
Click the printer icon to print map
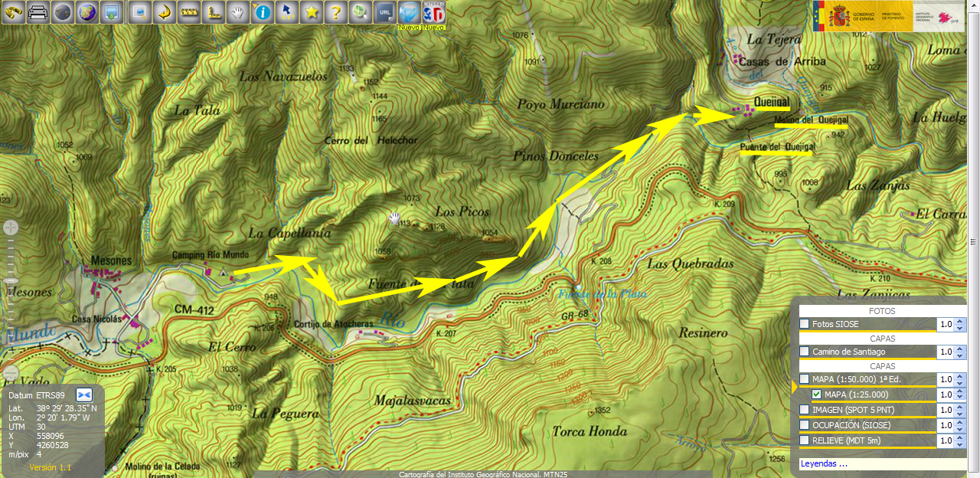38,12
